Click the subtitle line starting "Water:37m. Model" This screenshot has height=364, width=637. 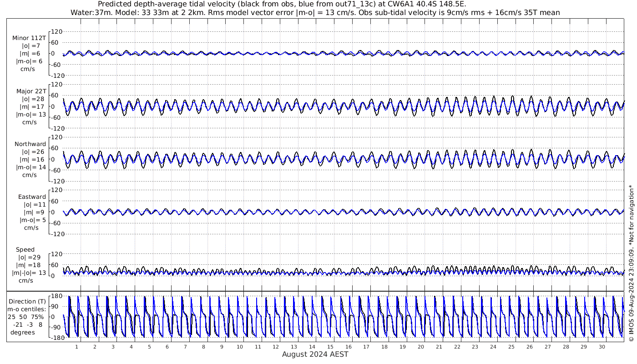pyautogui.click(x=315, y=13)
